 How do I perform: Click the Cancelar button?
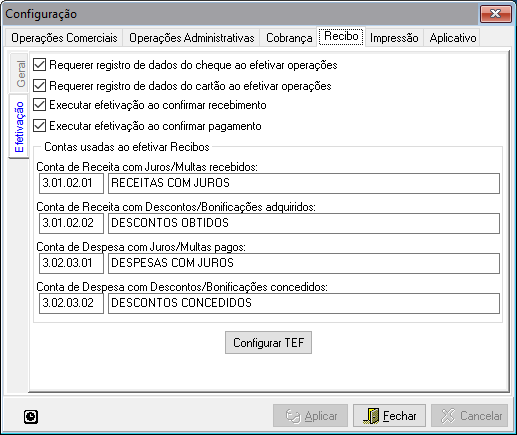[x=469, y=416]
